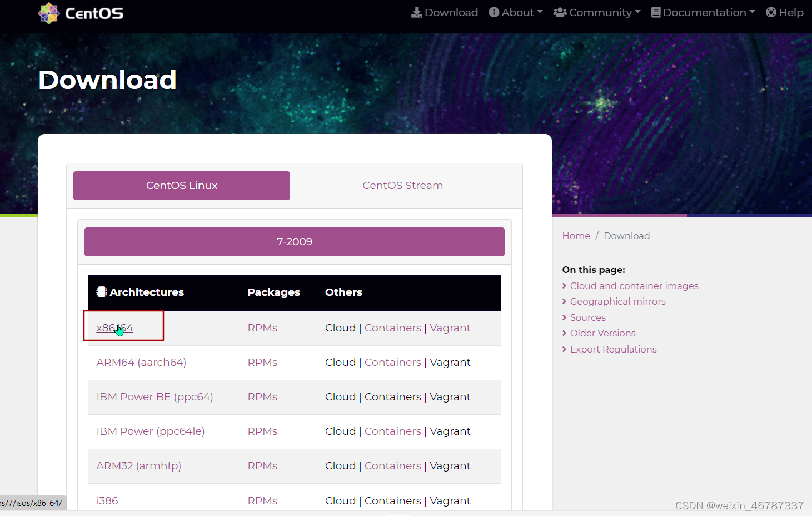Open the Download nav link
This screenshot has height=516, width=812.
pos(445,12)
